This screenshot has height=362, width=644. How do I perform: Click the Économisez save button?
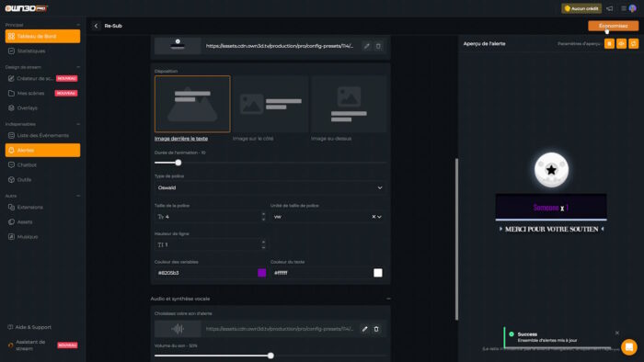click(614, 26)
